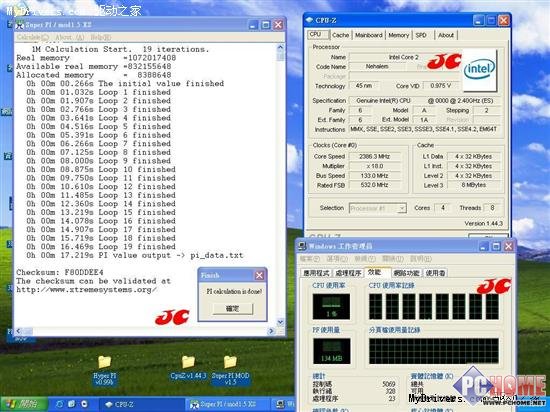
Task: Switch to 網路功能 tab in Task Manager
Action: click(406, 273)
